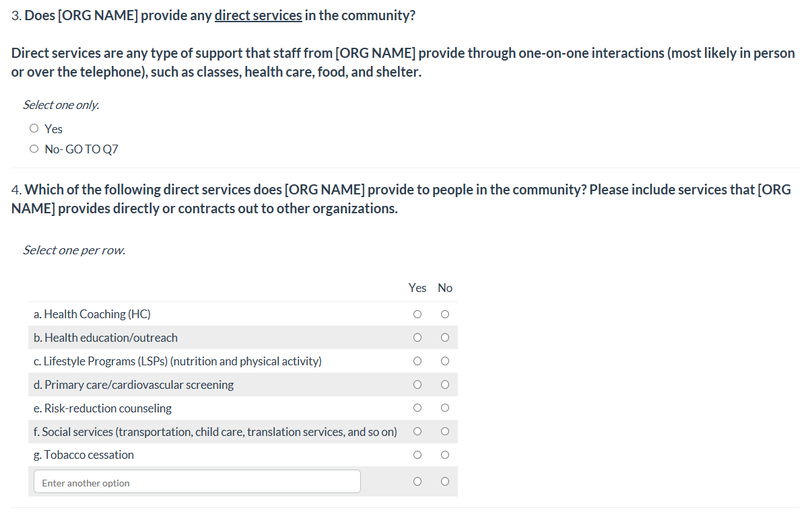This screenshot has height=514, width=812.
Task: Choose No for Lifestyle Programs (LSPs)
Action: click(444, 361)
